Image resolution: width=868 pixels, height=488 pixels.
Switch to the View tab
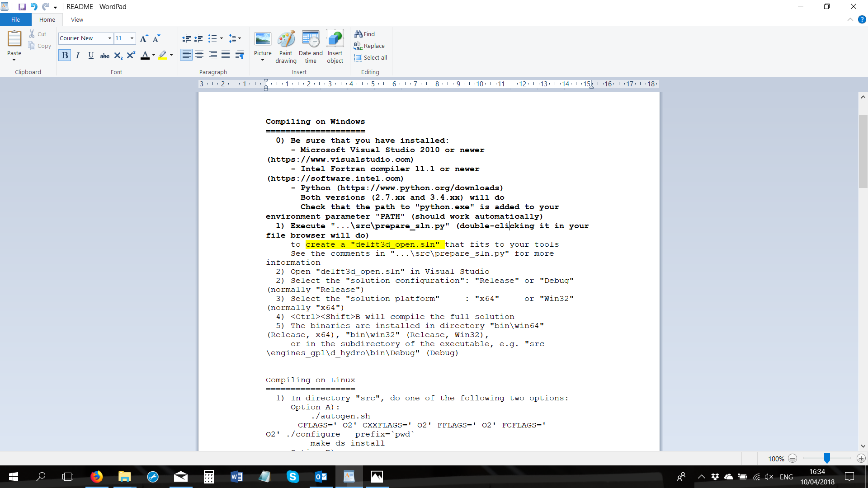pyautogui.click(x=77, y=19)
